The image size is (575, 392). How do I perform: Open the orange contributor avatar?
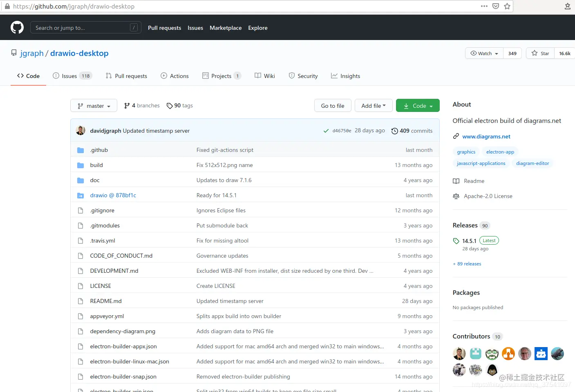(508, 354)
